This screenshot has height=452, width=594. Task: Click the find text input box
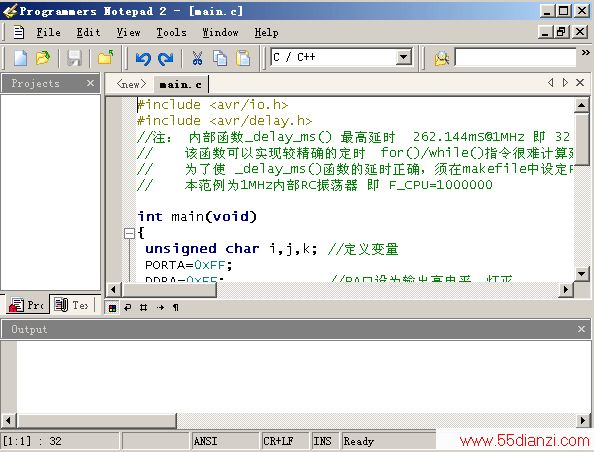tap(515, 58)
